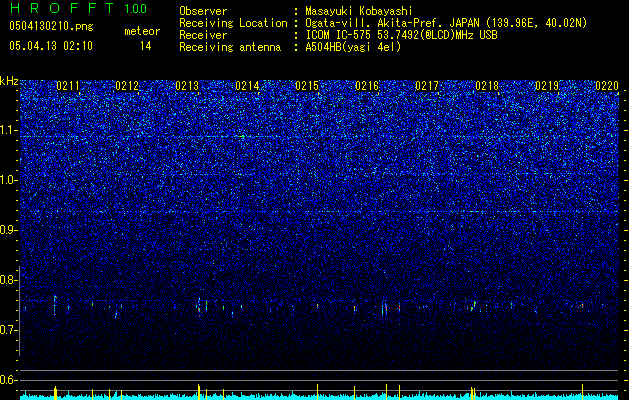Image resolution: width=629 pixels, height=400 pixels.
Task: Click the 'Receiver' field label
Action: [x=203, y=35]
